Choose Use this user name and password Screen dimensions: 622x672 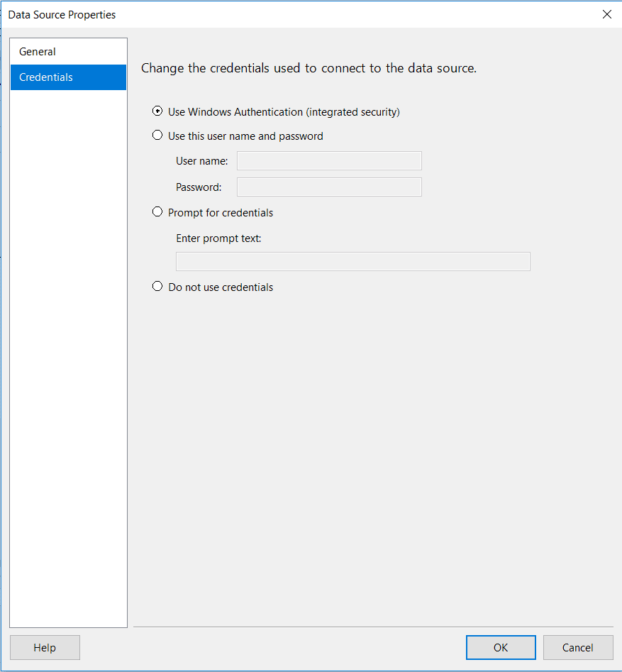coord(157,136)
